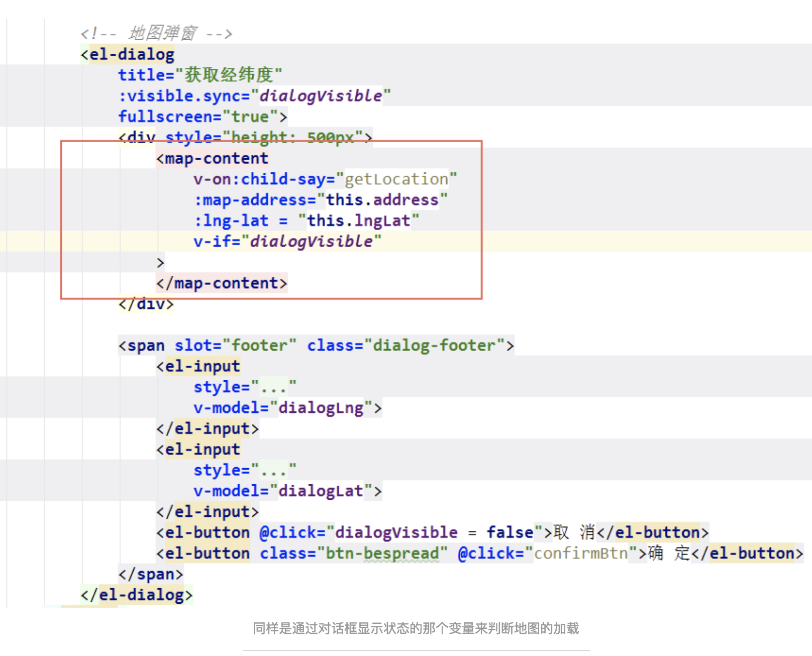The image size is (812, 656).
Task: Click the confirmBtn click handler
Action: 548,554
